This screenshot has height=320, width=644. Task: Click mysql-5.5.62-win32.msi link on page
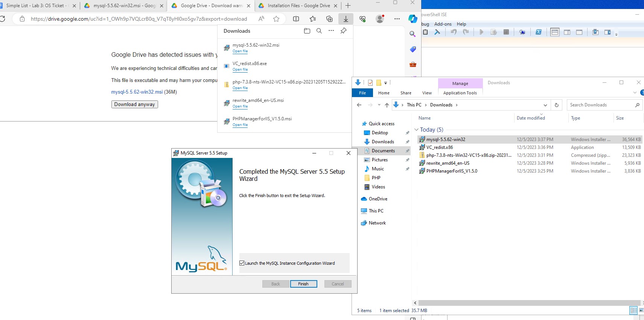coord(137,92)
